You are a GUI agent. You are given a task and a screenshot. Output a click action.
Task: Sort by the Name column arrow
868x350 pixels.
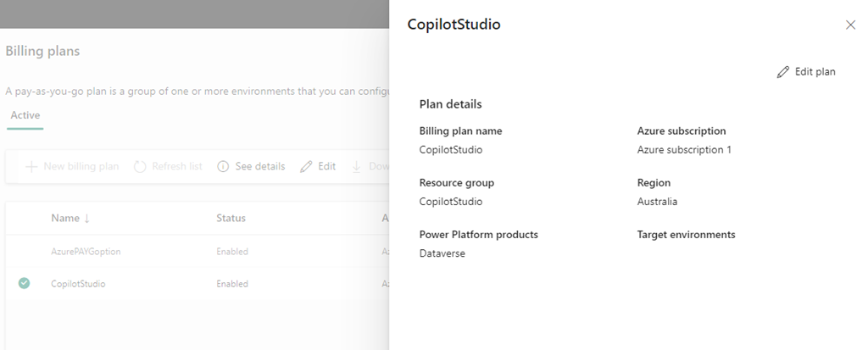click(86, 219)
